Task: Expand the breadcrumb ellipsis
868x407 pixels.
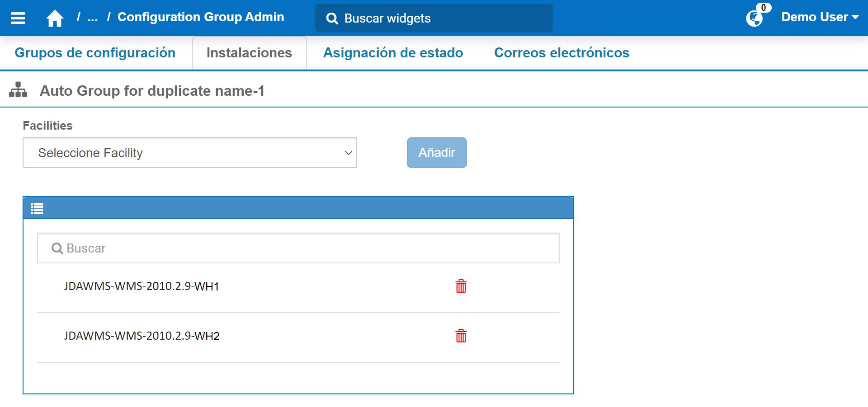Action: (x=93, y=18)
